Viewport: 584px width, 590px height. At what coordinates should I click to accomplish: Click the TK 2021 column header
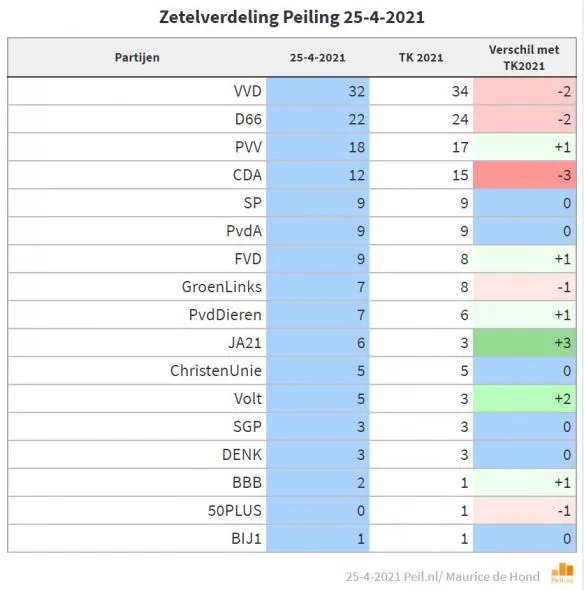click(421, 58)
